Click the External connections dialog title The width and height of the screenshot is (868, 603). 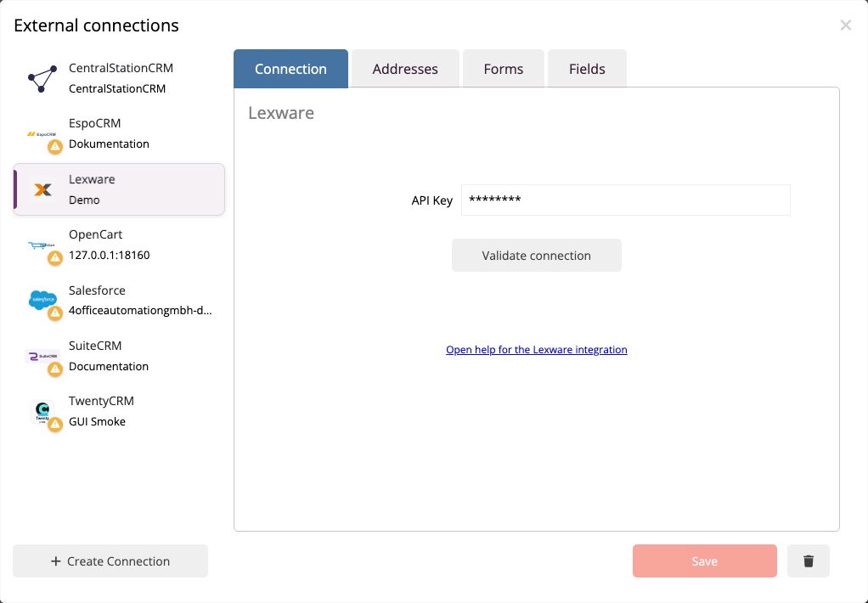pos(96,25)
